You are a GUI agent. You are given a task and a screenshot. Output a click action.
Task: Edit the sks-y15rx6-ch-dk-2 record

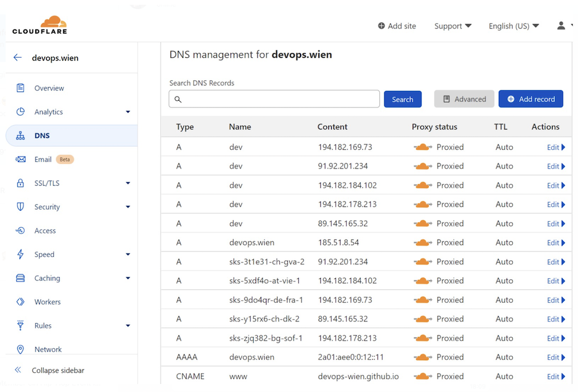(556, 319)
